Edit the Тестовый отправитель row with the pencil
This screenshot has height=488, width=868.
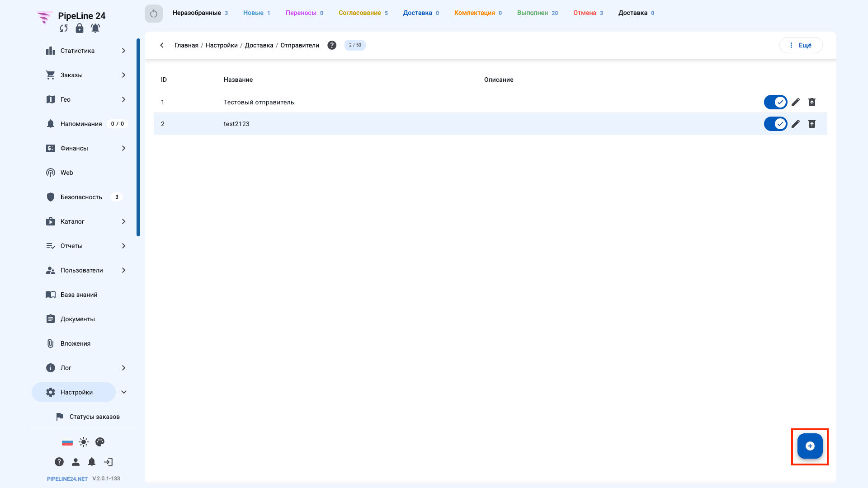(796, 102)
